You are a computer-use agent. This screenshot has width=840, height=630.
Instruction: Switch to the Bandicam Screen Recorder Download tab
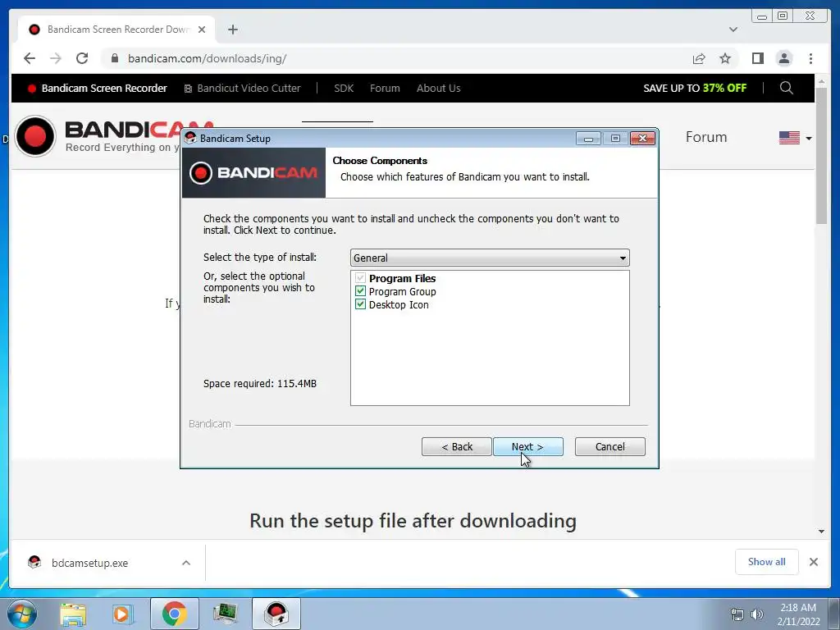(116, 30)
